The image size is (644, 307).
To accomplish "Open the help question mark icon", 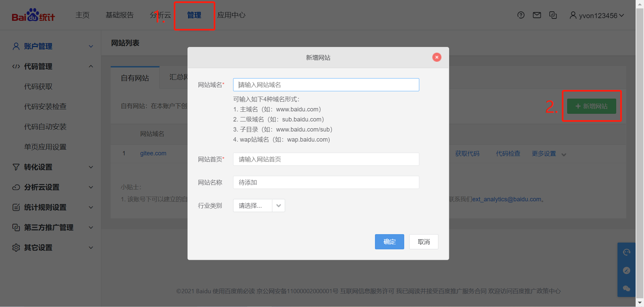I will [521, 15].
